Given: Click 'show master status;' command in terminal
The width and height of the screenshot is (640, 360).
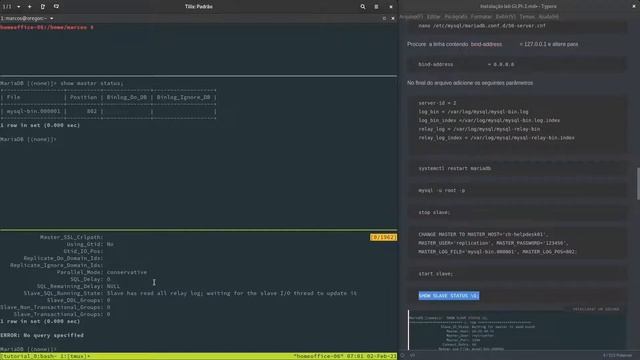Looking at the screenshot, I should click(x=92, y=83).
